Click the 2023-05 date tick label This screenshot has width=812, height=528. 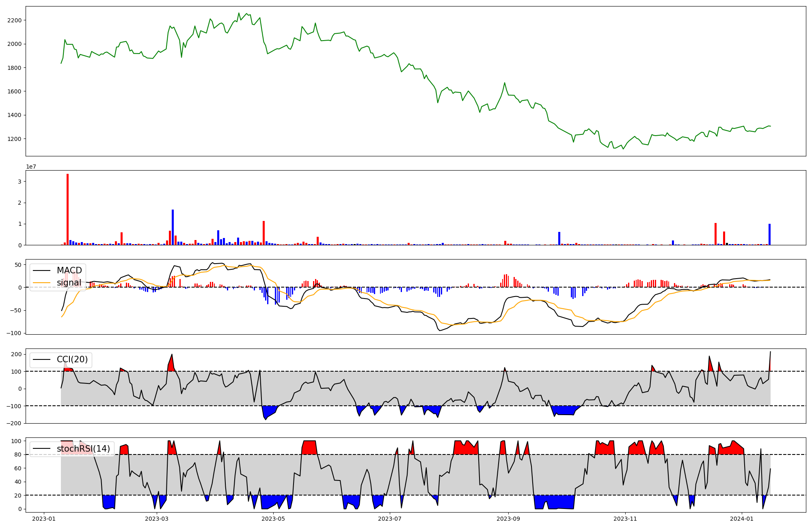273,519
